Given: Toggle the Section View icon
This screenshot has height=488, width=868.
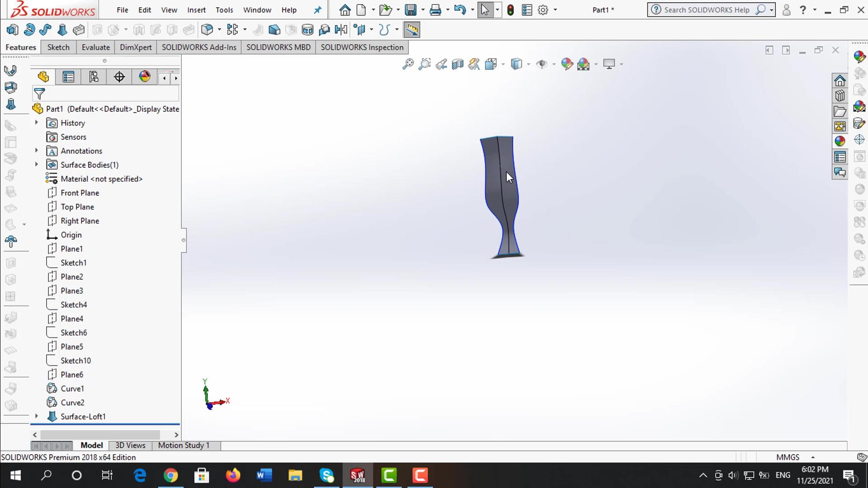Looking at the screenshot, I should pyautogui.click(x=458, y=64).
